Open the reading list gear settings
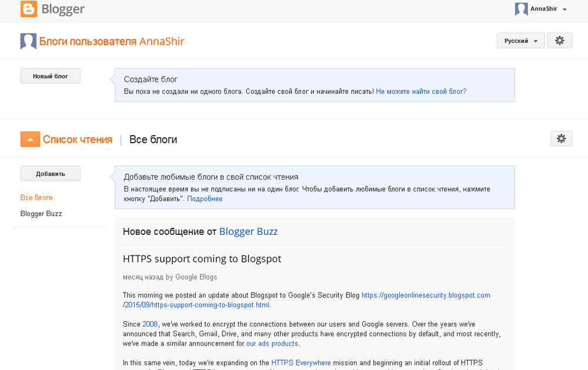The width and height of the screenshot is (588, 370). pyautogui.click(x=561, y=139)
